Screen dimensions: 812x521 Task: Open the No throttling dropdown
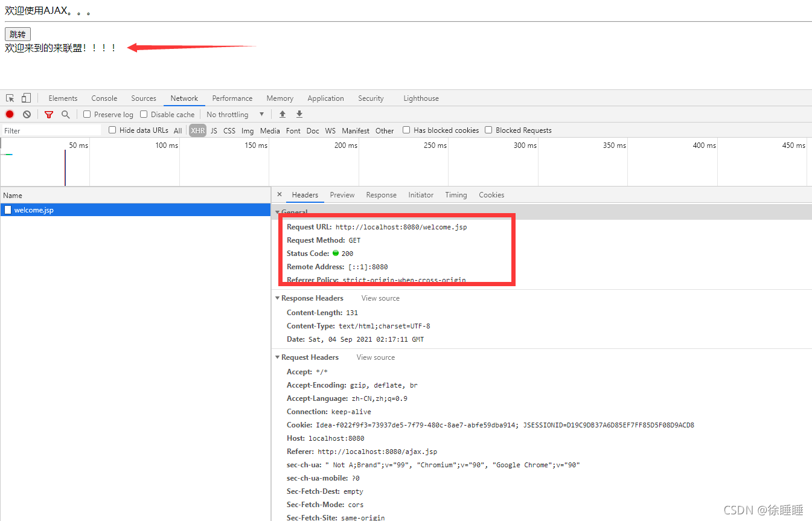pos(235,114)
